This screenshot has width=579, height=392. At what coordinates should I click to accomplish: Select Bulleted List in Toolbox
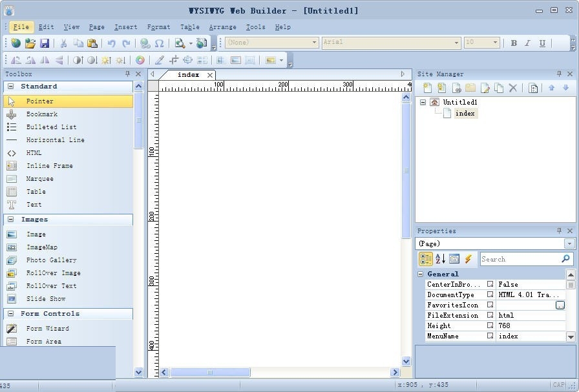point(68,127)
